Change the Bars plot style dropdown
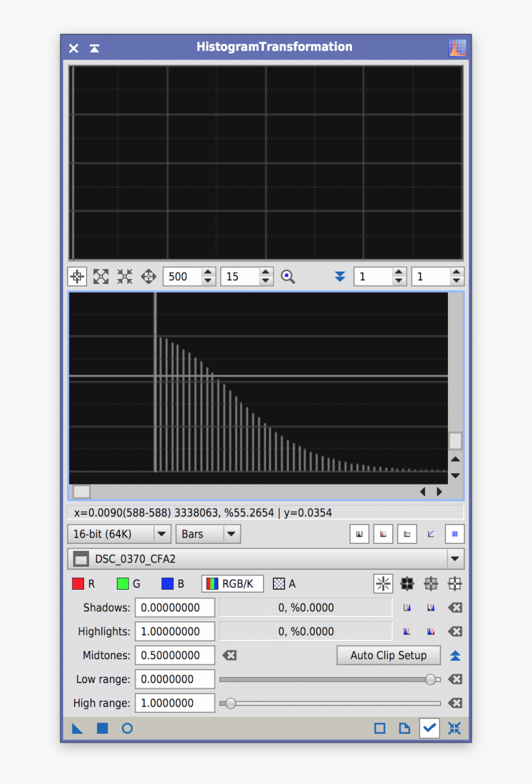 tap(208, 534)
